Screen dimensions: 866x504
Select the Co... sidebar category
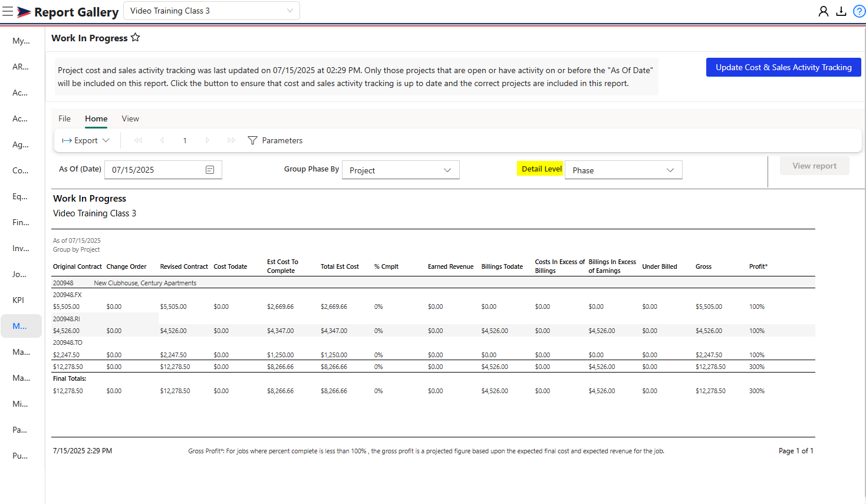pyautogui.click(x=21, y=170)
